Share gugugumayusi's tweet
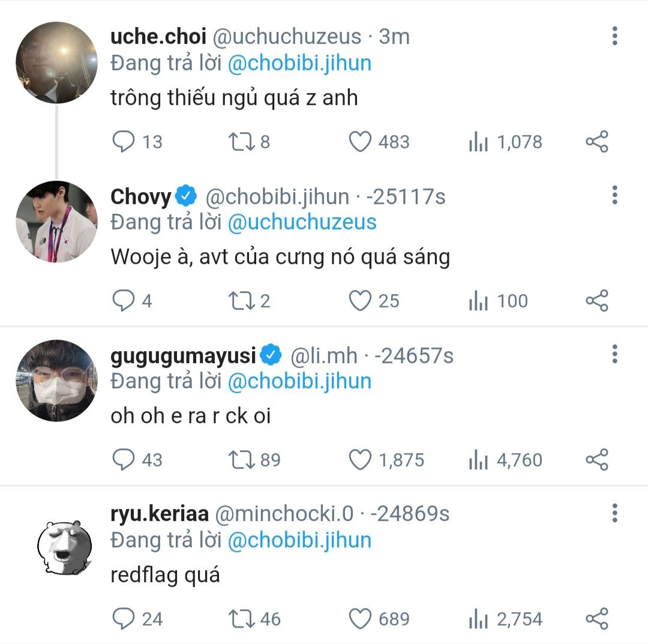 click(596, 460)
